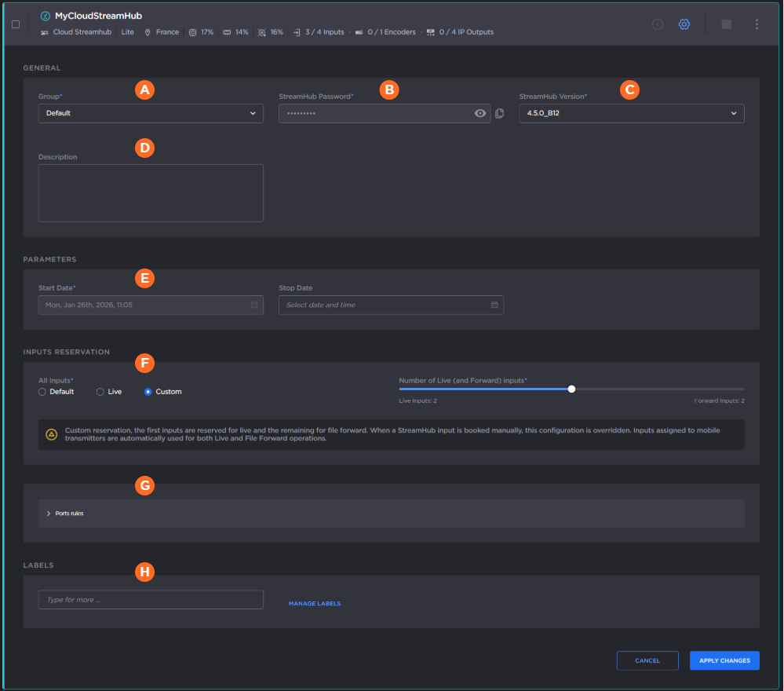Open the info icon in header
784x691 pixels.
tap(658, 24)
